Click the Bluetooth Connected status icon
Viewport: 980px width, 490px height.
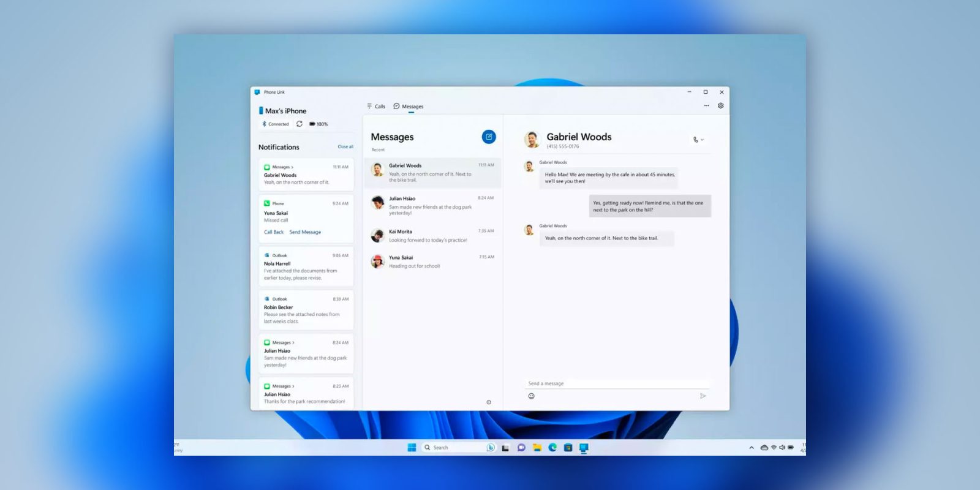click(265, 124)
